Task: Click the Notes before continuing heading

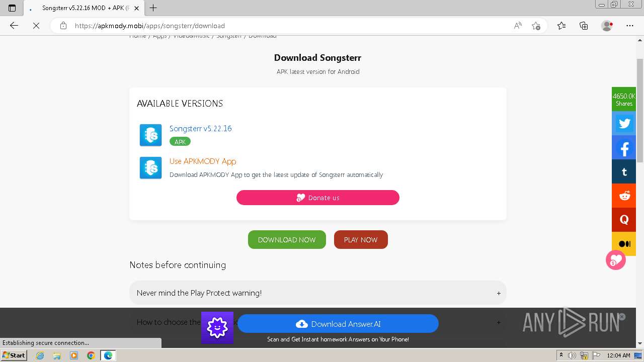Action: coord(178,265)
